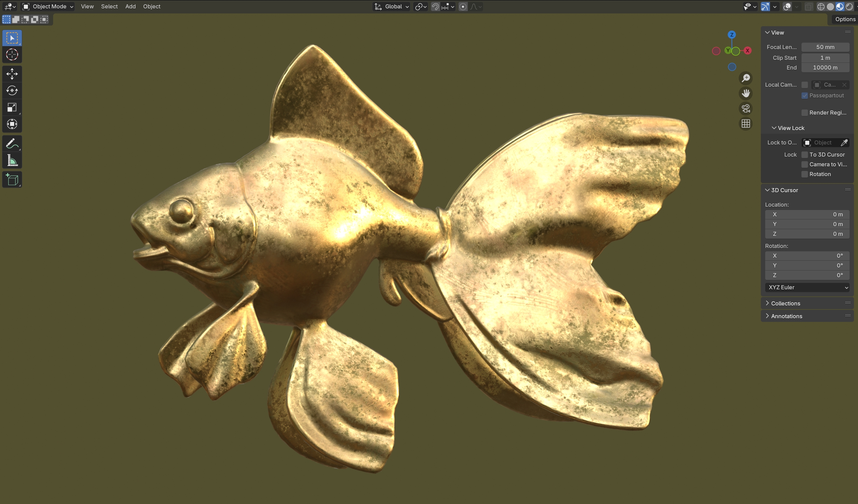Click 3D Cursor Location X field

click(x=807, y=214)
